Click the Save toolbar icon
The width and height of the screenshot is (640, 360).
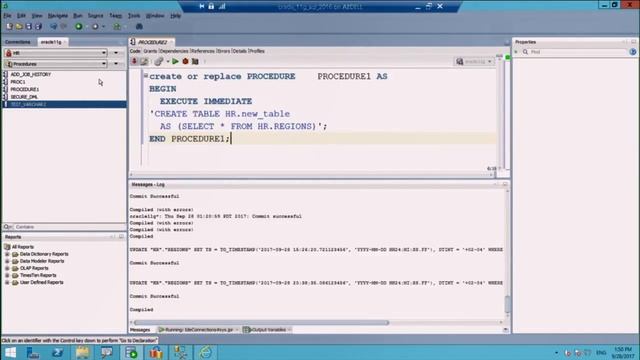29,27
